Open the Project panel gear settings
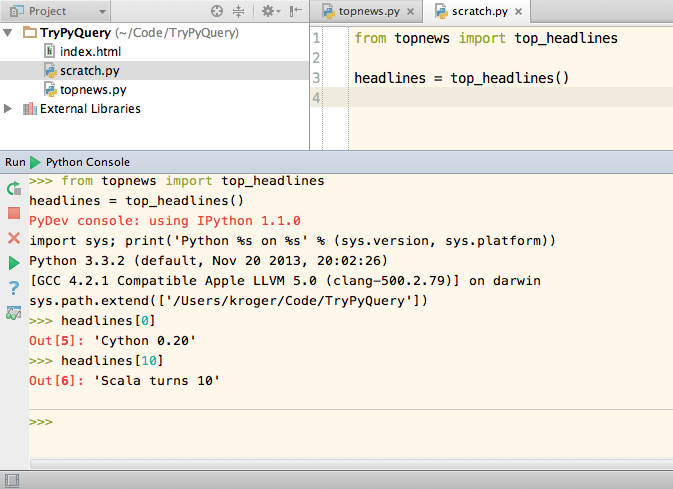This screenshot has width=673, height=489. [x=271, y=11]
